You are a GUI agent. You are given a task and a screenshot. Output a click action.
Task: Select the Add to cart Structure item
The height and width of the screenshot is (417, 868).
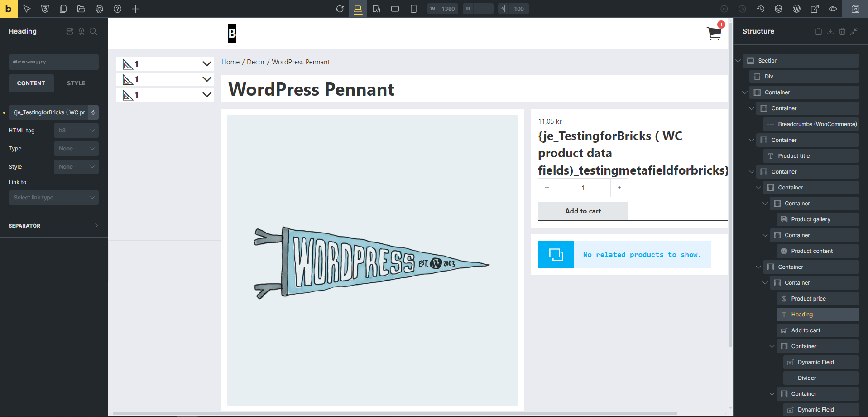[818, 330]
